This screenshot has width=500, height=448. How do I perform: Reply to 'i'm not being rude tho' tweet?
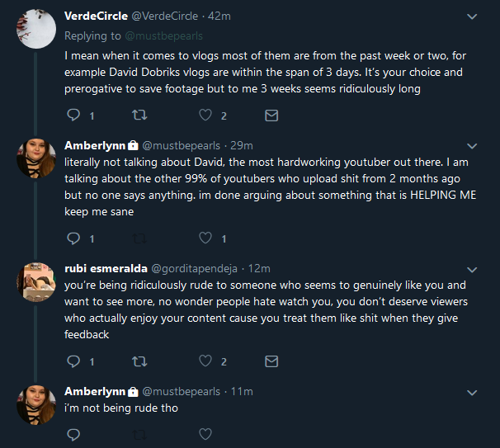[73, 434]
